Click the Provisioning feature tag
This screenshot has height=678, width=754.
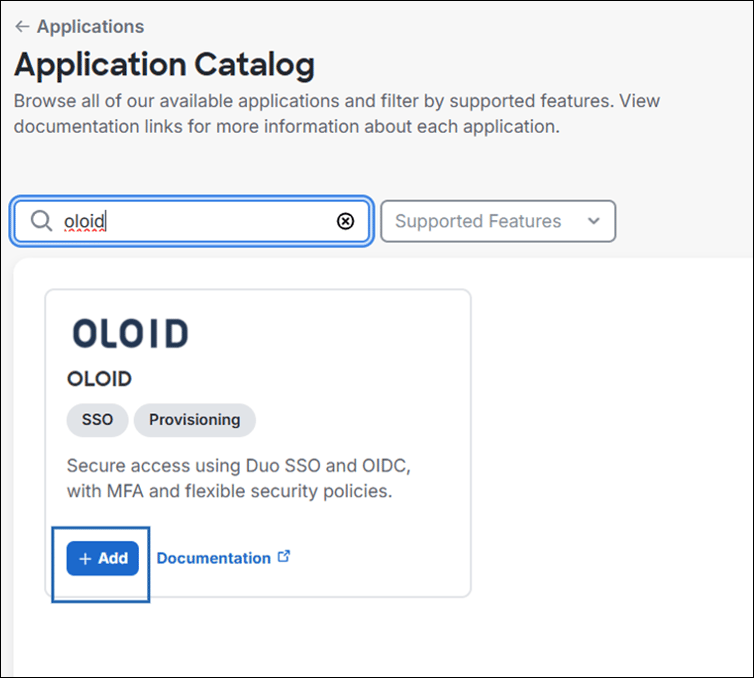(x=195, y=420)
